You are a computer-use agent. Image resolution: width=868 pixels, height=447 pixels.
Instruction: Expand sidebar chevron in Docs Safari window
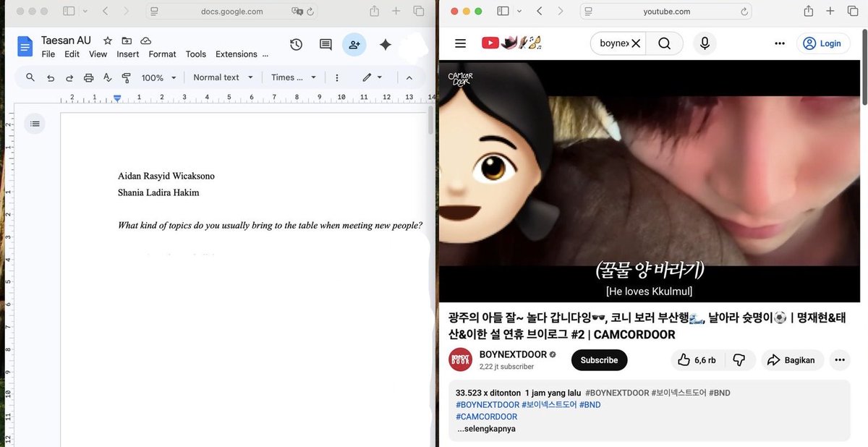pyautogui.click(x=85, y=11)
